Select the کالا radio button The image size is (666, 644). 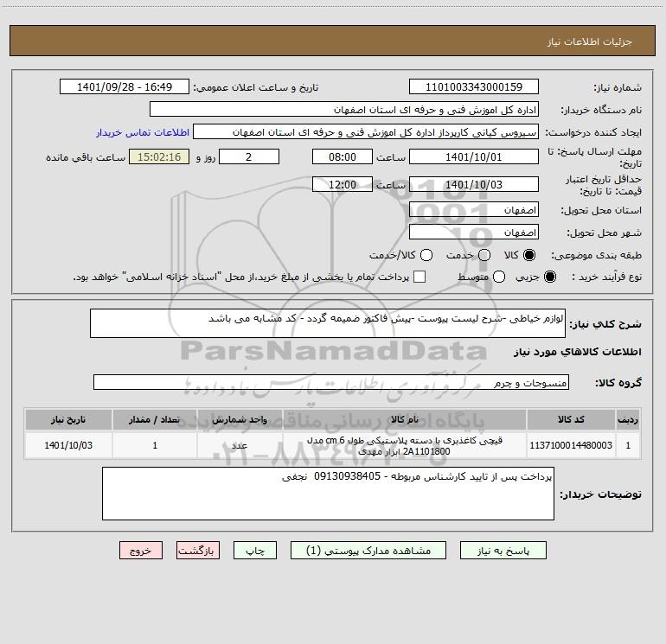point(529,255)
